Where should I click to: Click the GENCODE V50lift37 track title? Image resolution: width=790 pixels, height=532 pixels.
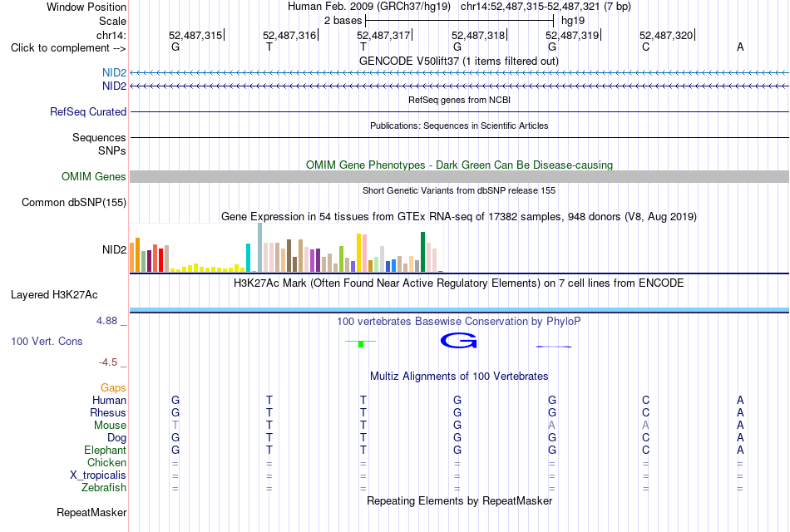tap(458, 61)
